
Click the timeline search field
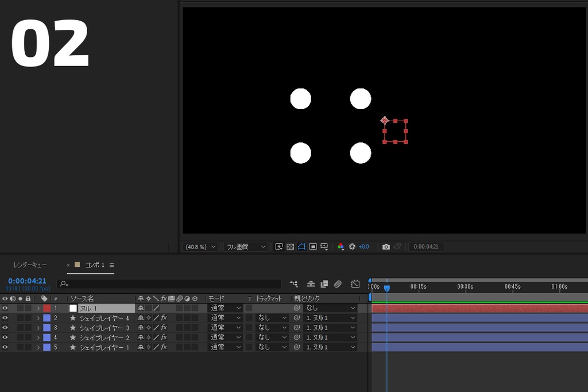click(x=167, y=284)
